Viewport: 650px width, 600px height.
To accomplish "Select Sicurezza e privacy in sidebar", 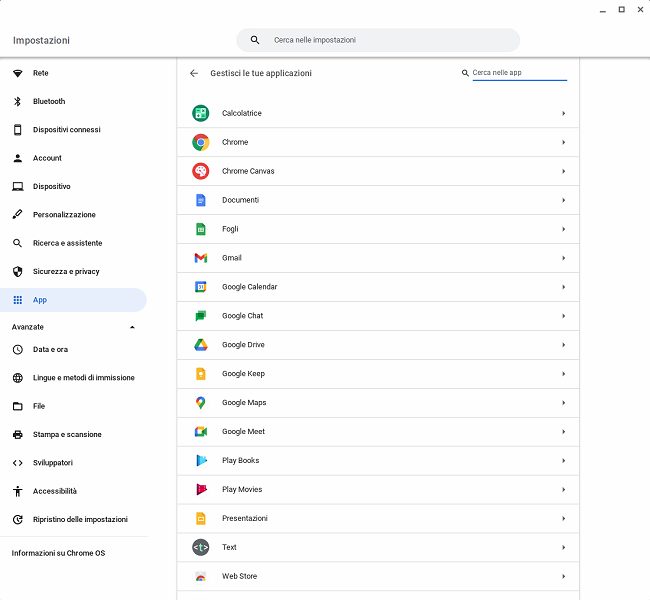I will (66, 271).
